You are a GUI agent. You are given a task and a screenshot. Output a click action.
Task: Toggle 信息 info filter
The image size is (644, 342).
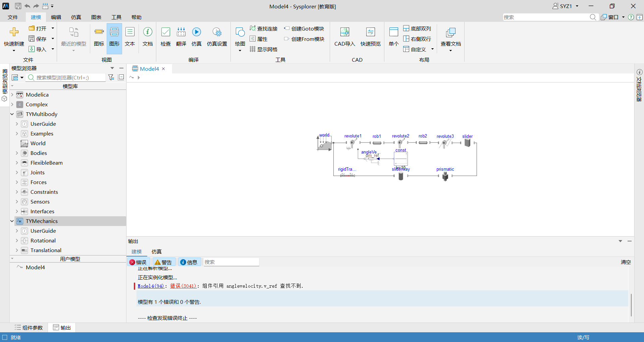[x=189, y=262]
